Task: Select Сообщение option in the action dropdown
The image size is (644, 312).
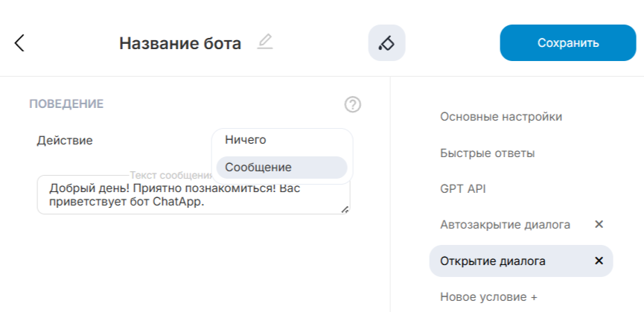Action: (258, 168)
